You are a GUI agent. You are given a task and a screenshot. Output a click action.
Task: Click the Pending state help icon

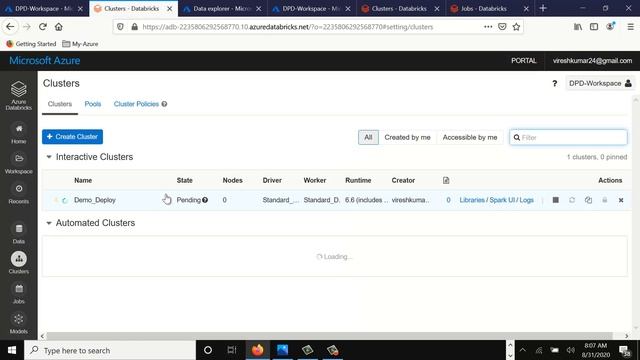click(205, 200)
